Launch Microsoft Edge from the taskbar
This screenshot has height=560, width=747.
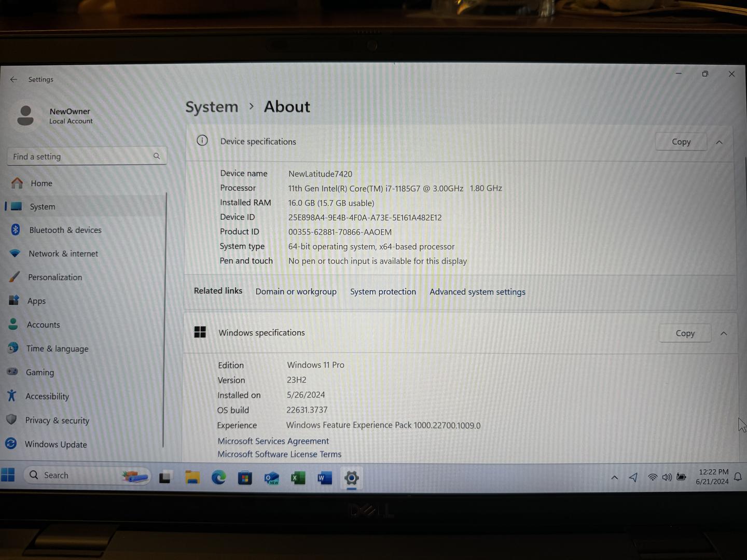point(219,477)
